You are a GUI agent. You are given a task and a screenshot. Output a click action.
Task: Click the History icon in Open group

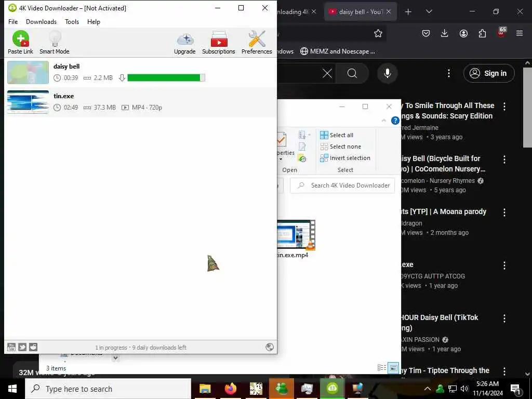coord(302,158)
